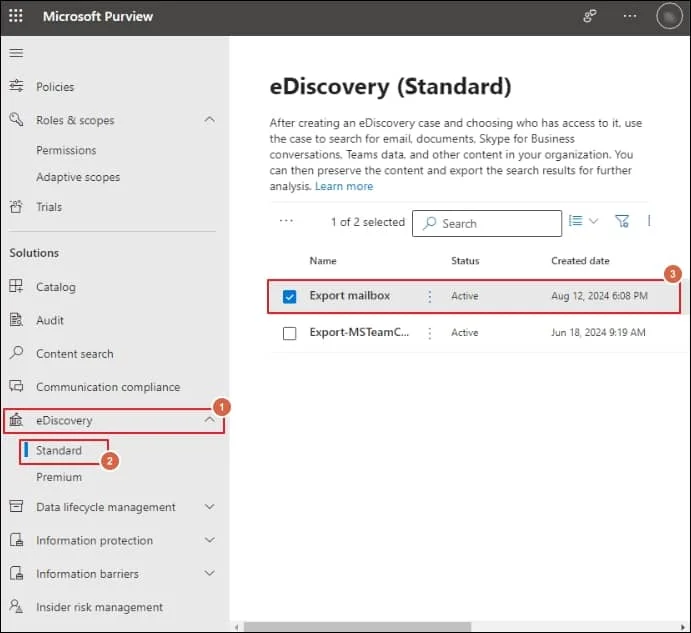Click the Trials gift icon
The height and width of the screenshot is (633, 691).
point(16,206)
